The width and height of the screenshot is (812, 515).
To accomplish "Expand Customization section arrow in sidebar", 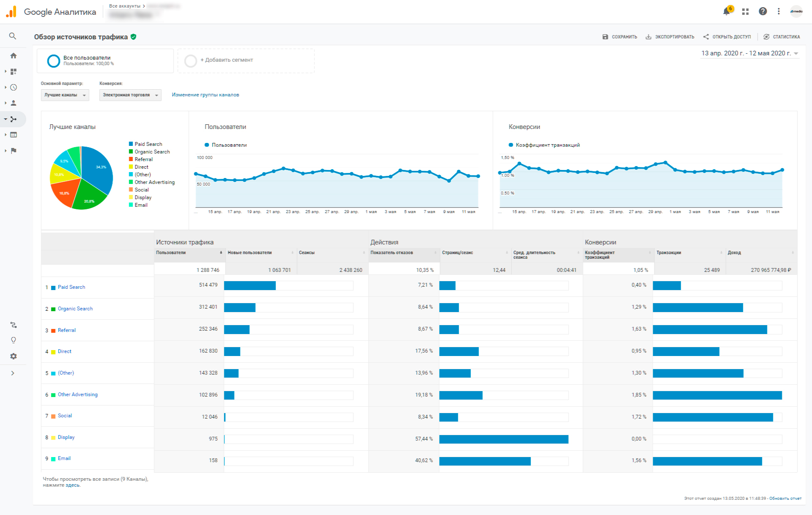I will pyautogui.click(x=5, y=71).
